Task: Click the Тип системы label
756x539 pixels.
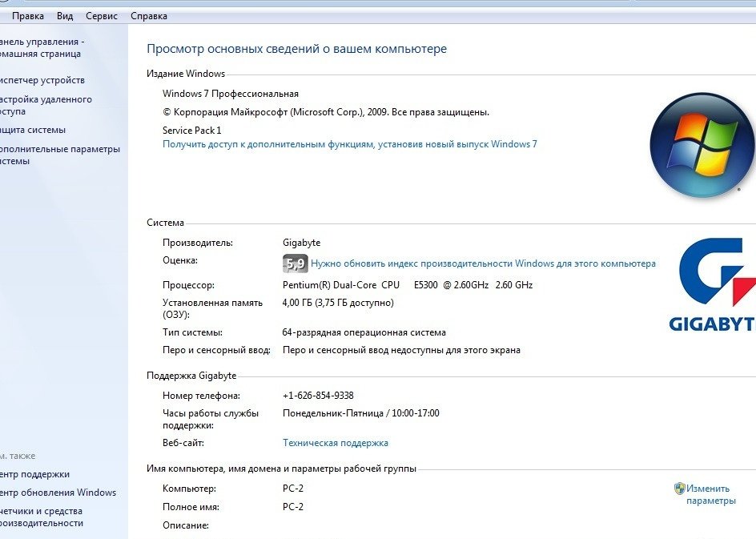Action: click(192, 332)
